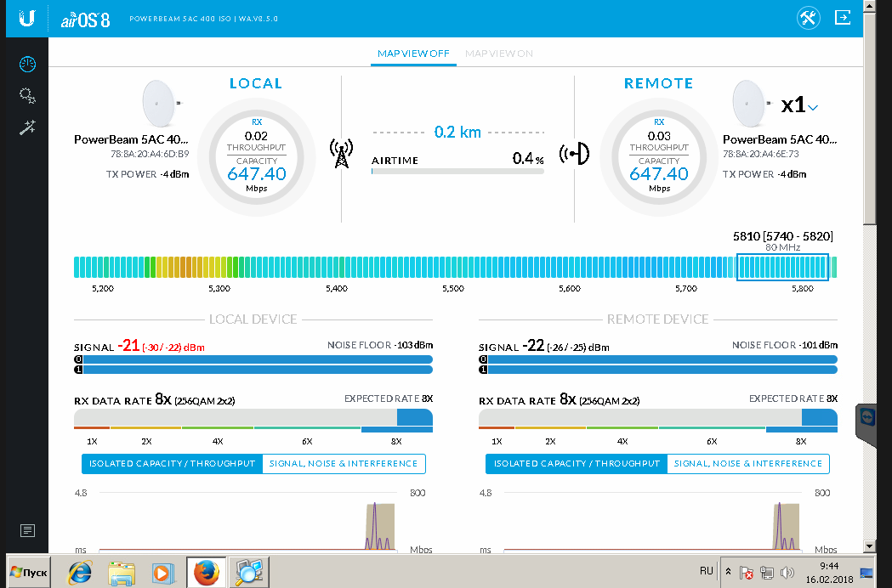892x588 pixels.
Task: Click the station antenna icon
Action: 575,154
